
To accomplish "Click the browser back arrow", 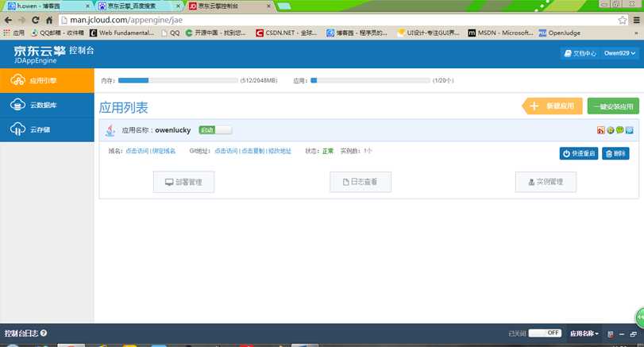I will pos(8,20).
